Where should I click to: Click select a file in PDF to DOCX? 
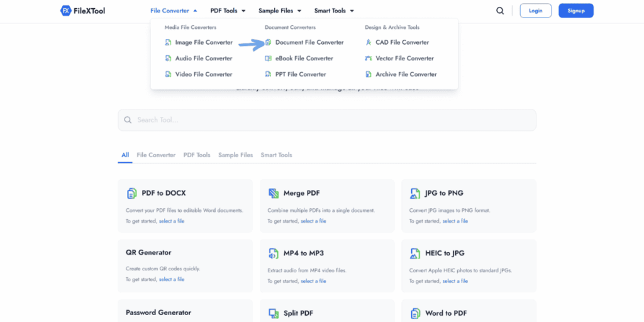coord(172,221)
